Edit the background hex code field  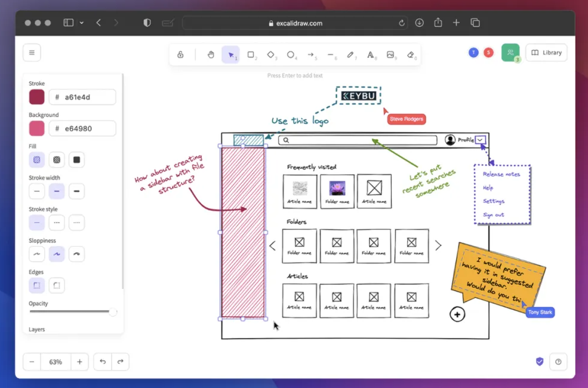coord(82,128)
